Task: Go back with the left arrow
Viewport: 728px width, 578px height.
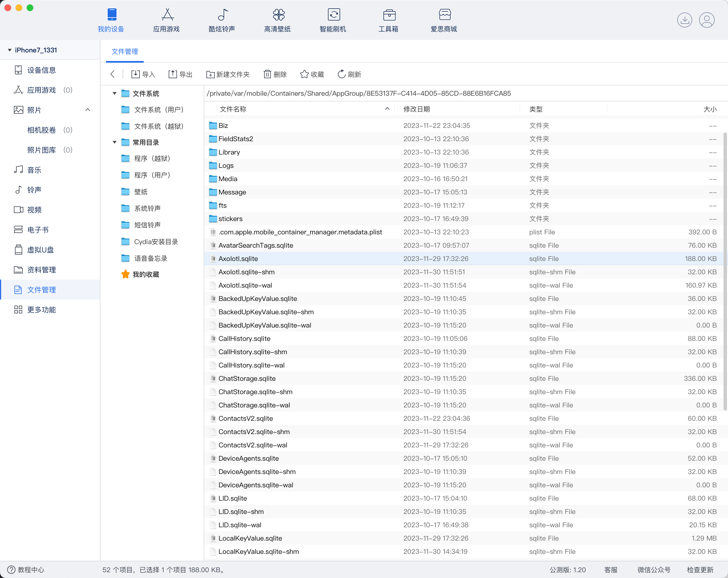Action: pos(113,74)
